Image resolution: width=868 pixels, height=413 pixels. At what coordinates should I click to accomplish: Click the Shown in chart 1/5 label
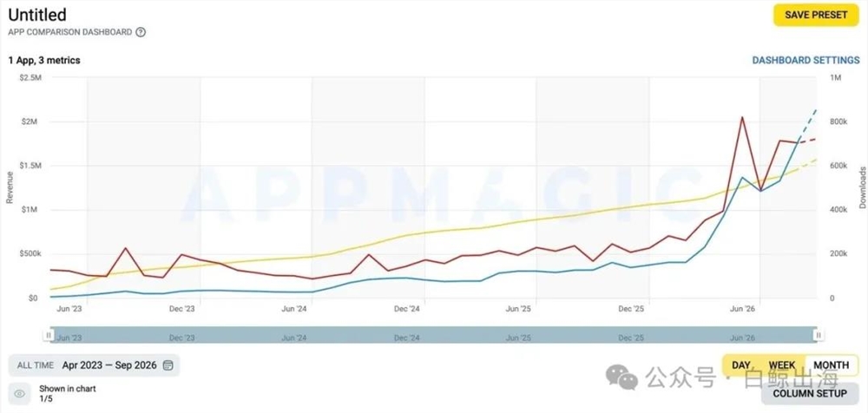click(x=68, y=394)
